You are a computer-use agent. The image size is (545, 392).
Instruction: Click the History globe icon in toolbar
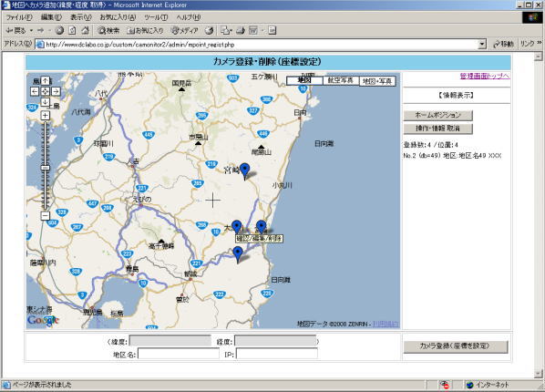[x=210, y=31]
